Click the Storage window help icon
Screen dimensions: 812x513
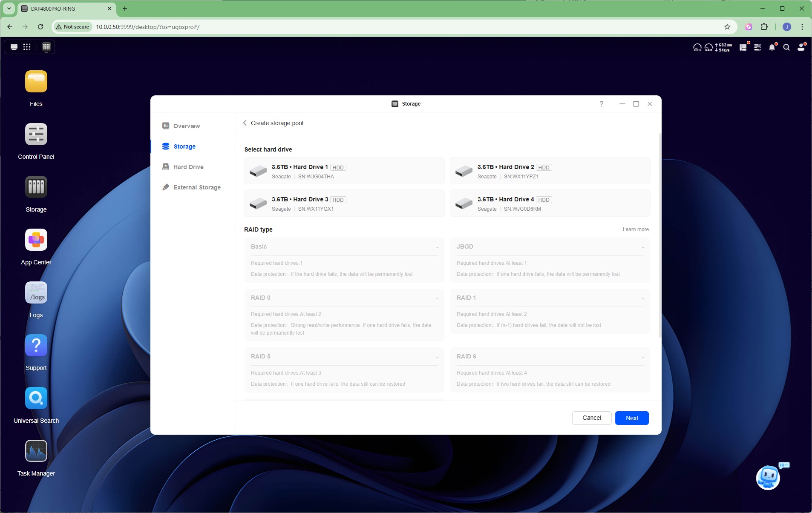point(602,104)
